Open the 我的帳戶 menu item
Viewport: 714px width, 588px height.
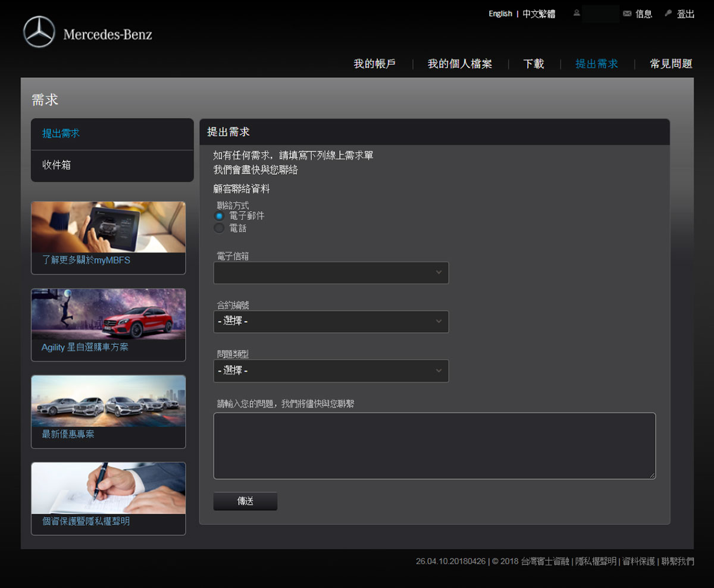(375, 64)
